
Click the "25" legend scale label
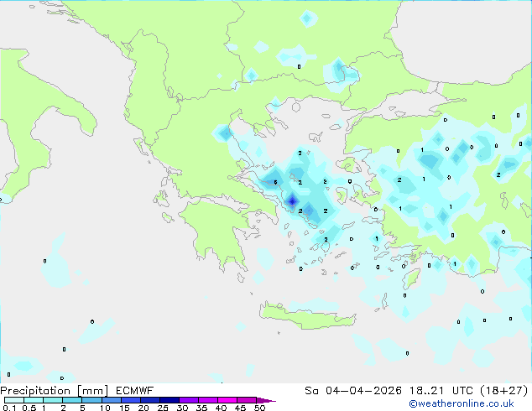click(163, 408)
